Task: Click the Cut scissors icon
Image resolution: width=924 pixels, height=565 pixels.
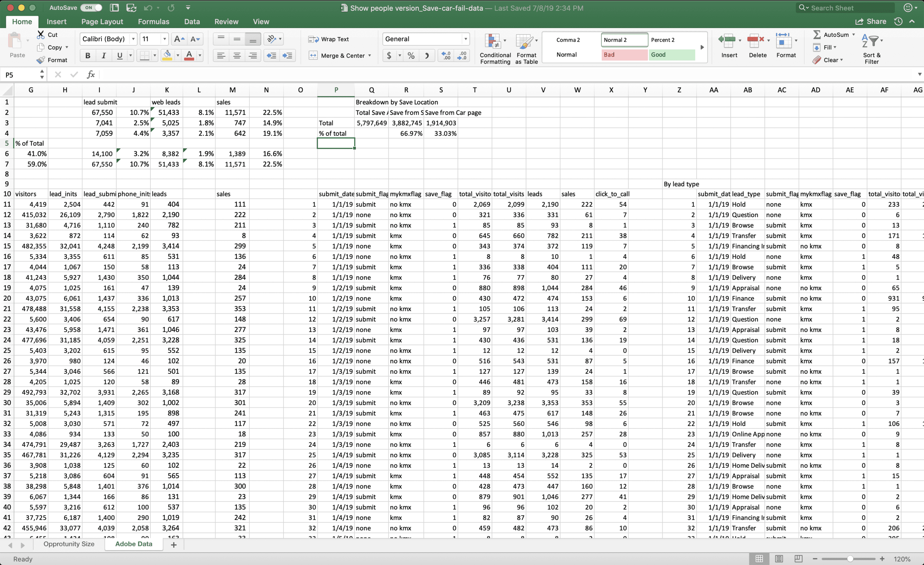Action: point(41,34)
